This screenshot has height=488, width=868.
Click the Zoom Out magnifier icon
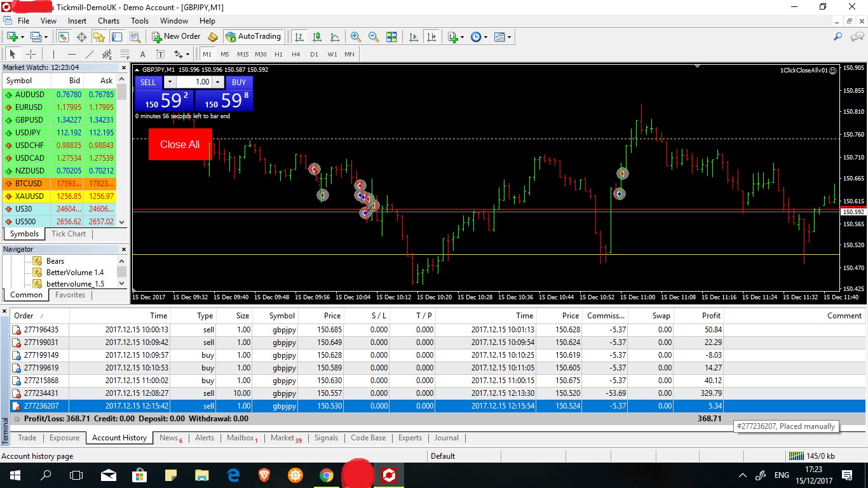click(x=374, y=37)
